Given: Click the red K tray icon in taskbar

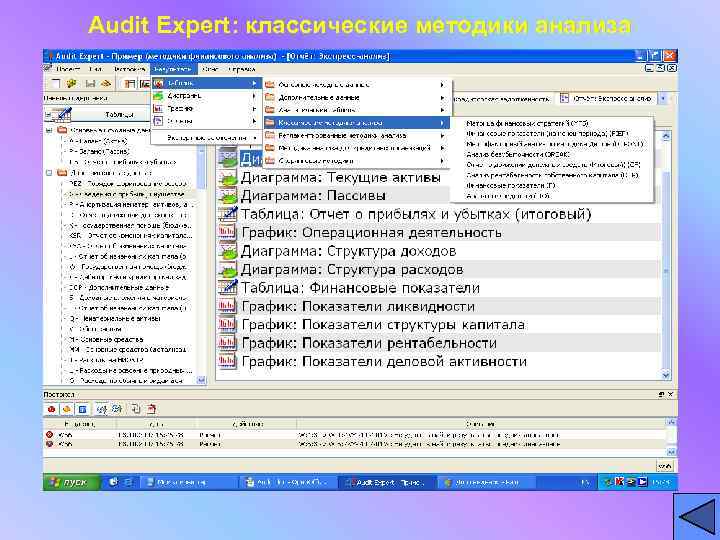Looking at the screenshot, I should (619, 482).
